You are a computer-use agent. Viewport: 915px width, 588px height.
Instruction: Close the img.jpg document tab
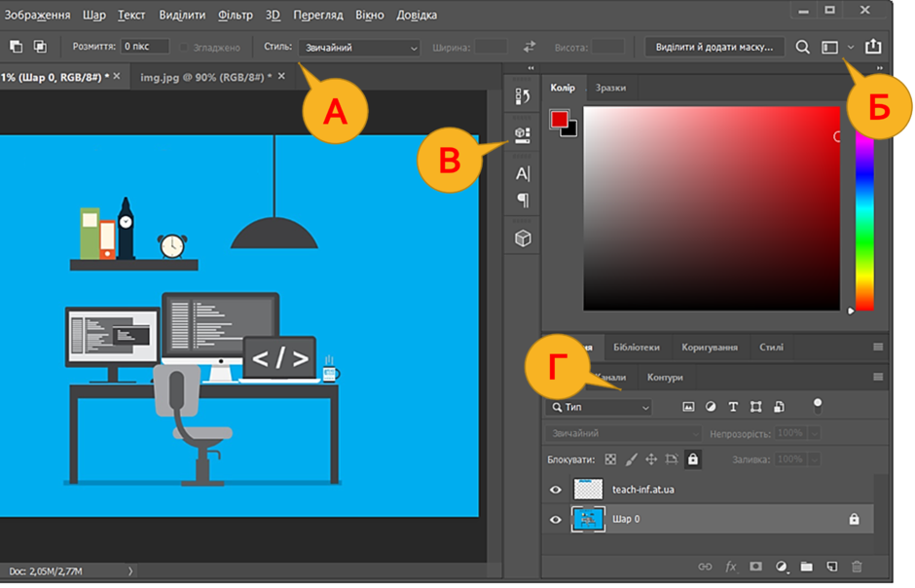(282, 76)
